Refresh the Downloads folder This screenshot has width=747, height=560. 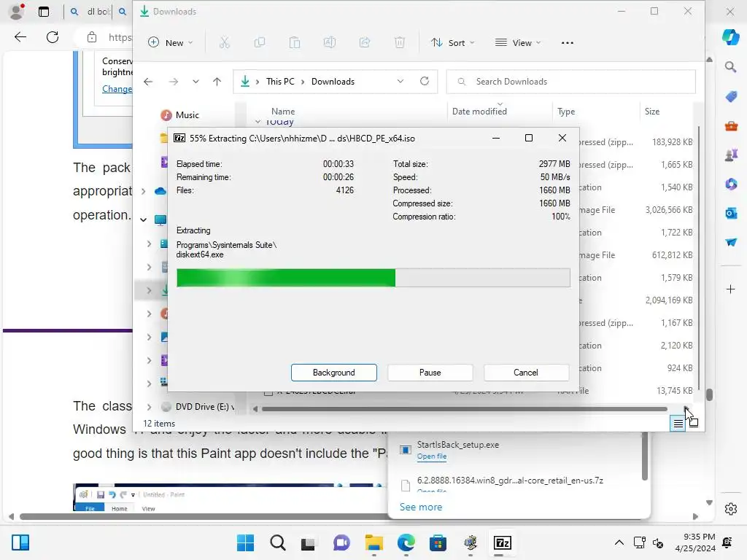(x=425, y=82)
